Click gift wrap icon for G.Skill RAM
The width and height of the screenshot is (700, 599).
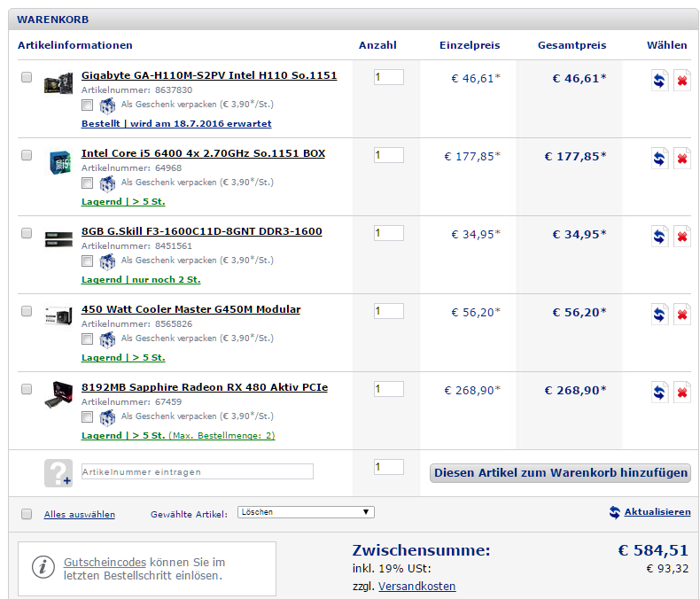pyautogui.click(x=107, y=262)
